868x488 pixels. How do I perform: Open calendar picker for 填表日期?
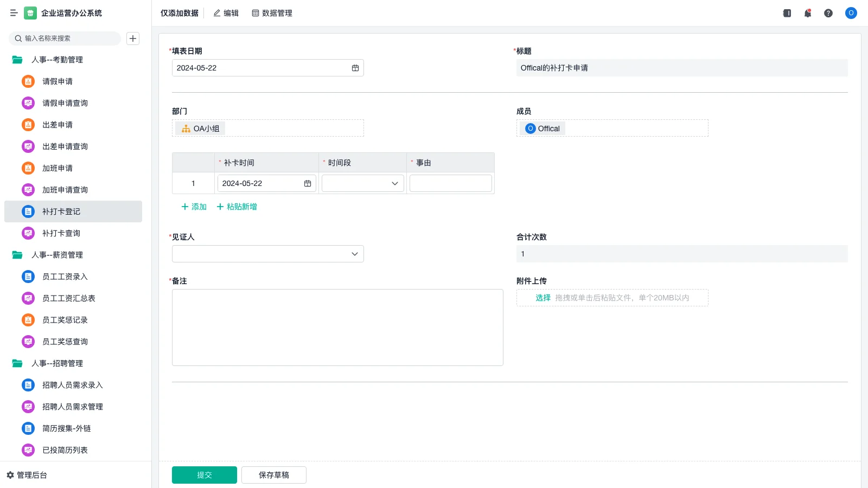(355, 68)
